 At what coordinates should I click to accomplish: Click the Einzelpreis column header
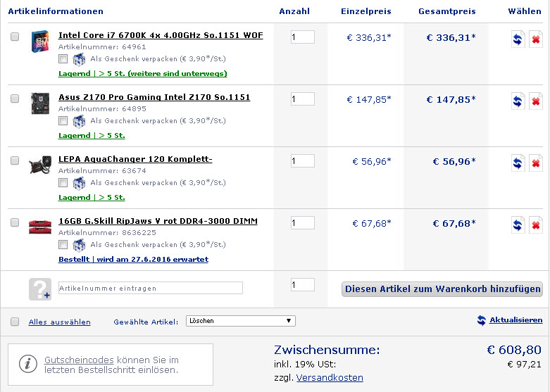[x=366, y=11]
